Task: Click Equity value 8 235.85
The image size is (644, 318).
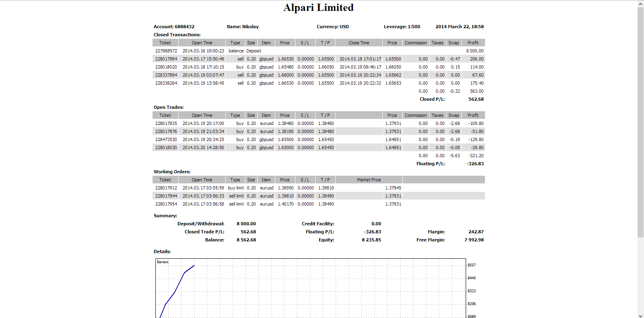Action: (372, 240)
